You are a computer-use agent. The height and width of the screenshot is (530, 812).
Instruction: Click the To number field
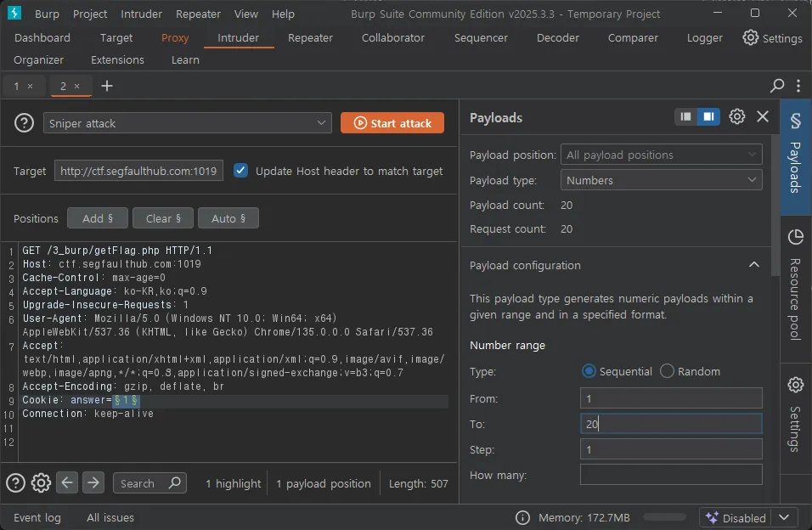click(x=671, y=424)
